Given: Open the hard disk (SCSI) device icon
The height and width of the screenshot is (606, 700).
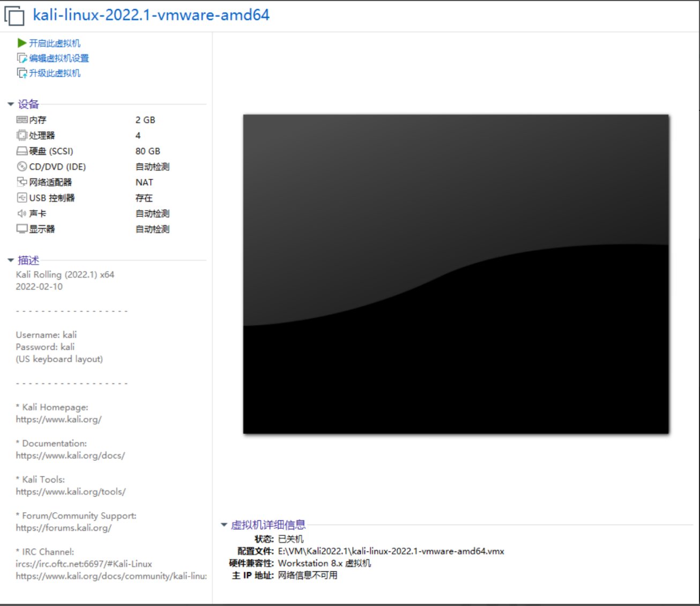Looking at the screenshot, I should 21,151.
